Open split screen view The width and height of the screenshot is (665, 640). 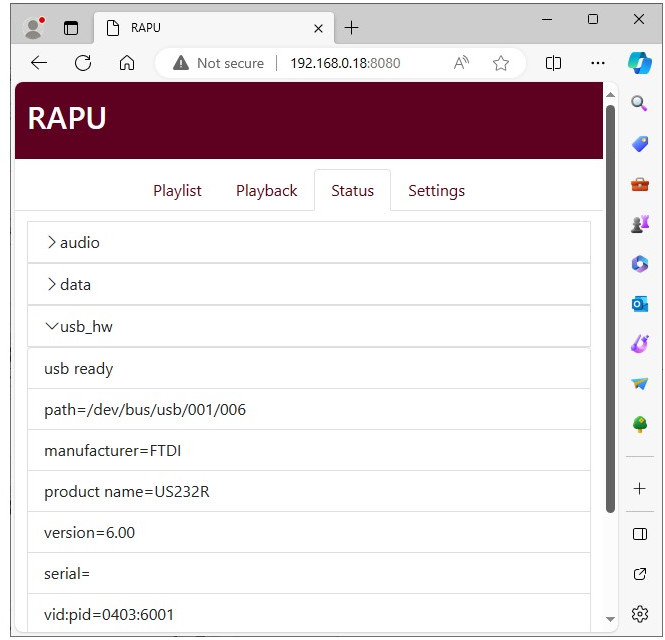click(x=553, y=63)
